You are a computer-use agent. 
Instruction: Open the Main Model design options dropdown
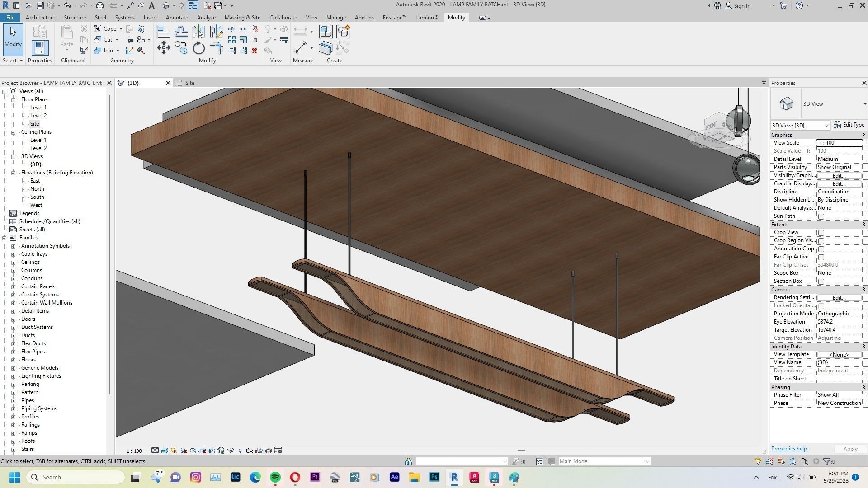(604, 461)
